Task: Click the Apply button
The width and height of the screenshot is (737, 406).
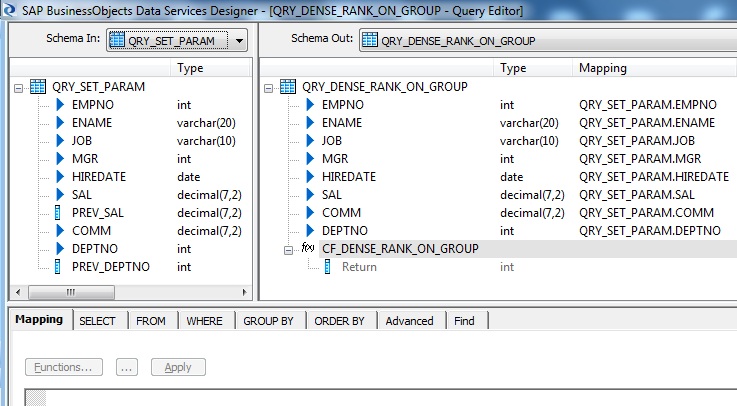Action: click(x=178, y=367)
